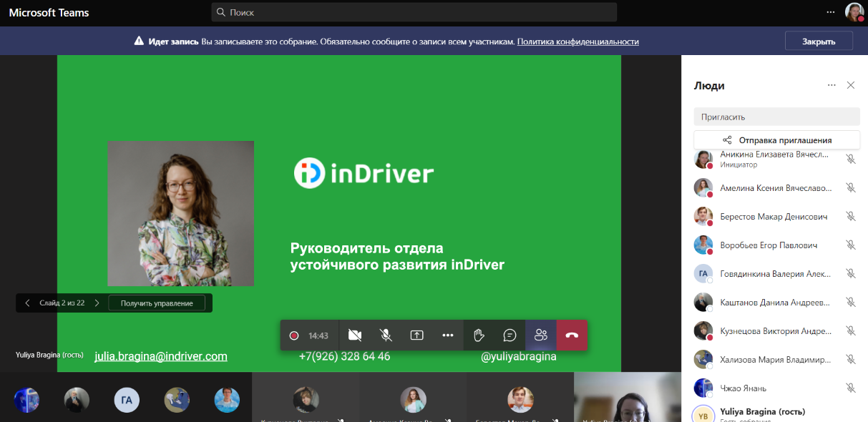
Task: Click the mic icon for Хализова Мария
Action: [851, 359]
